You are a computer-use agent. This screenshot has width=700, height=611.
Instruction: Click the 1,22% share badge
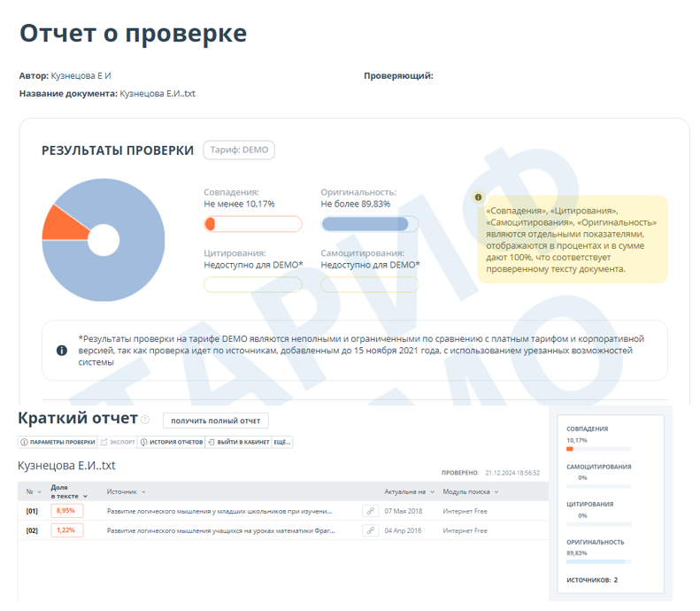[x=66, y=530]
